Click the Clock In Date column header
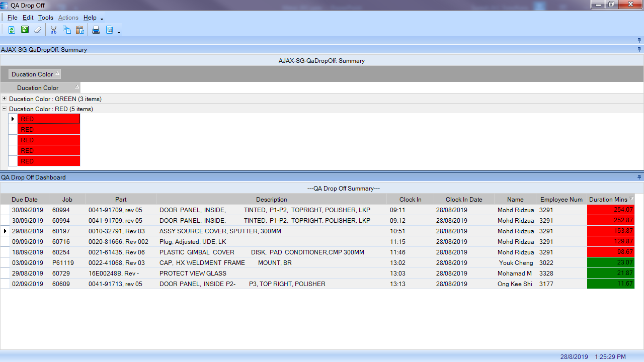The width and height of the screenshot is (644, 362). (x=464, y=200)
